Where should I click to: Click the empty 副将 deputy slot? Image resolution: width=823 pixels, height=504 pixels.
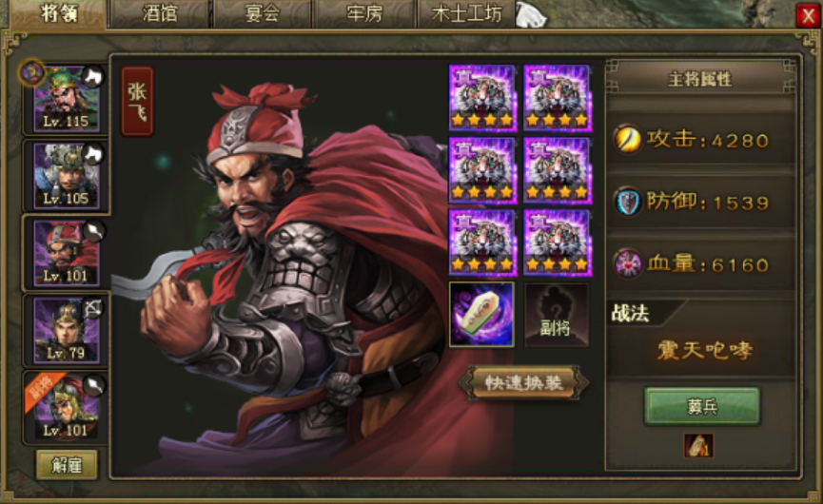(557, 314)
